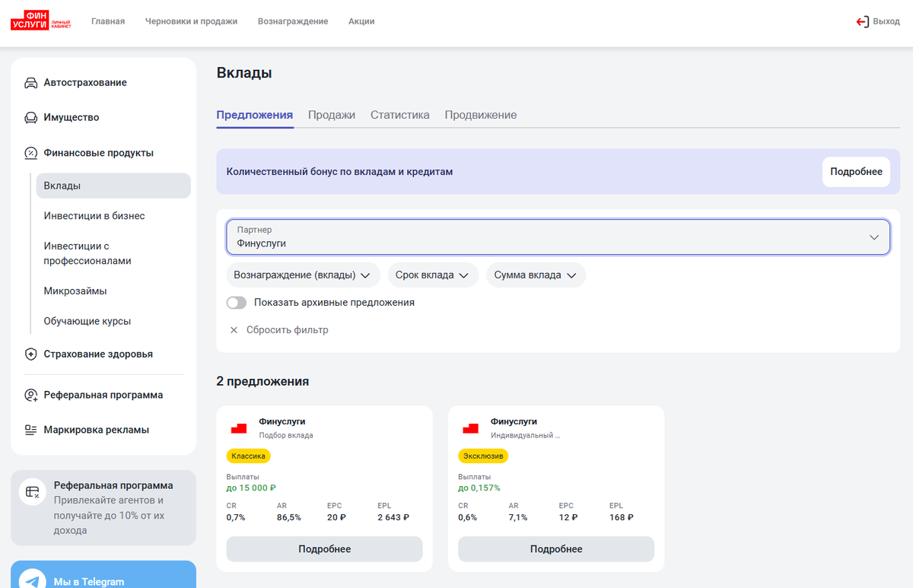The height and width of the screenshot is (588, 913).
Task: Expand the Срок вклада filter
Action: [x=433, y=275]
